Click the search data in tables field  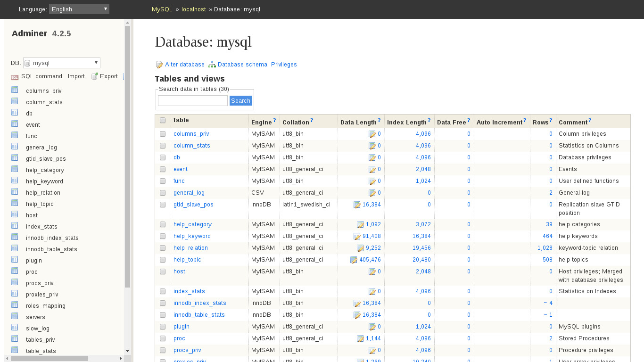pos(192,101)
